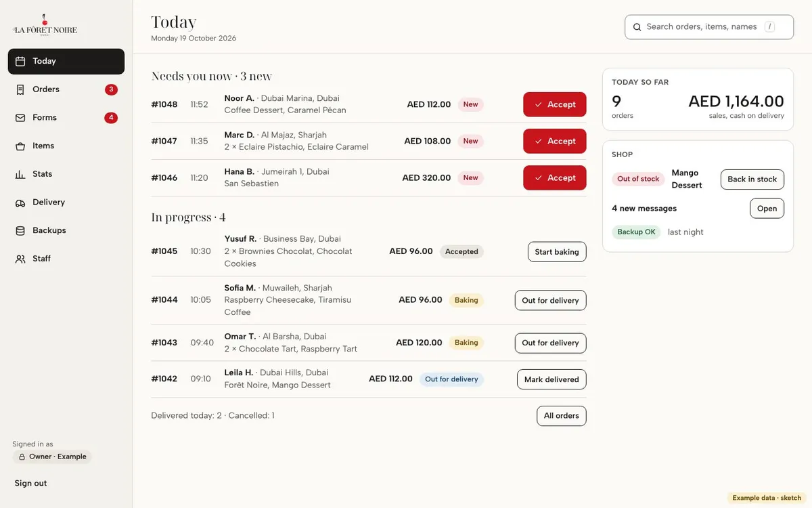Click the Orders receipt icon
This screenshot has height=508, width=812.
click(x=20, y=89)
